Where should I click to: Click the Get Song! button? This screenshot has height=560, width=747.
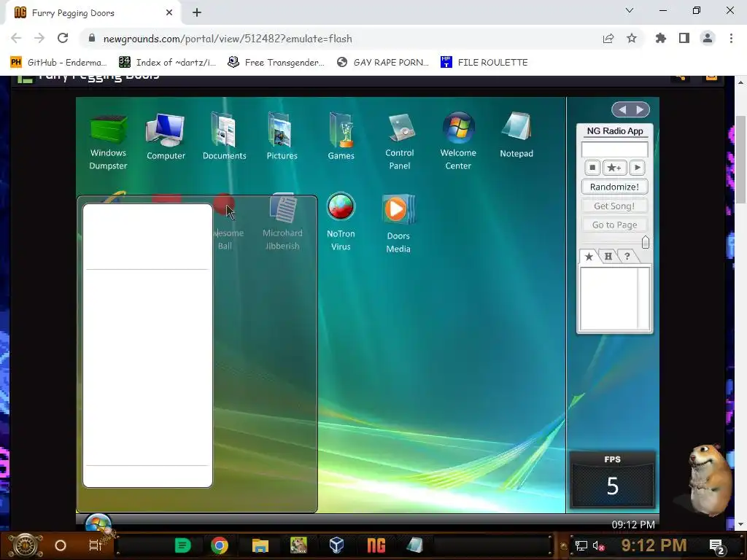614,206
